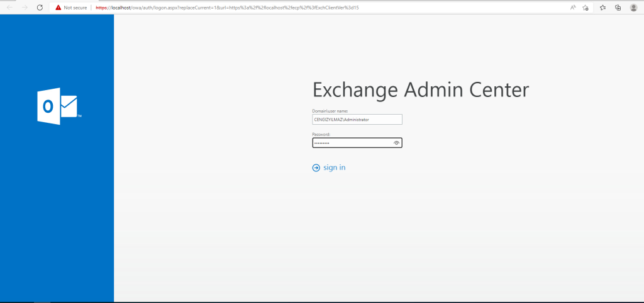The height and width of the screenshot is (303, 644).
Task: Refresh the page with the reload icon
Action: tap(40, 8)
